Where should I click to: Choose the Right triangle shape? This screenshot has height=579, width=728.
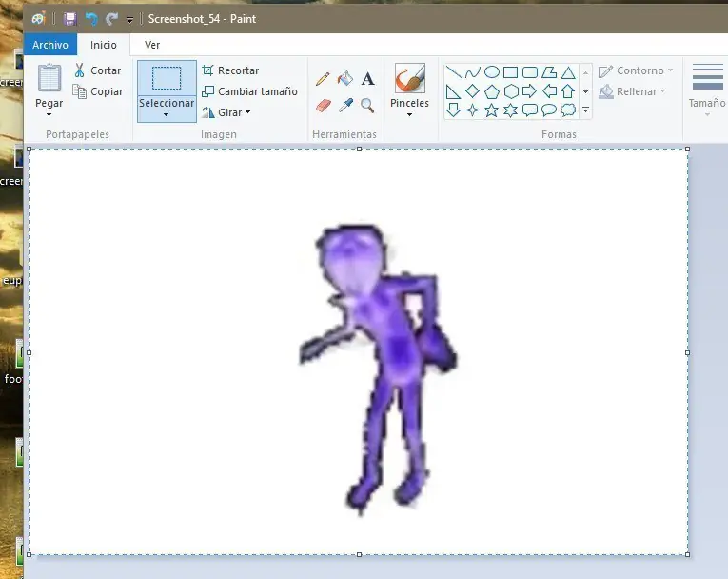[453, 91]
